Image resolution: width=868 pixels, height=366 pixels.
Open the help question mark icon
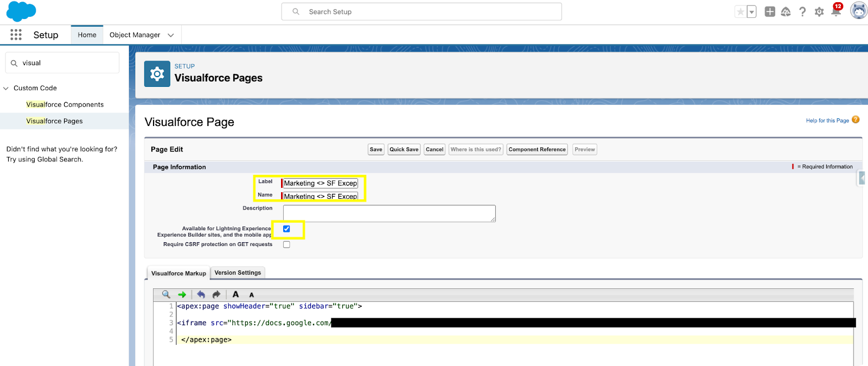[x=802, y=11]
